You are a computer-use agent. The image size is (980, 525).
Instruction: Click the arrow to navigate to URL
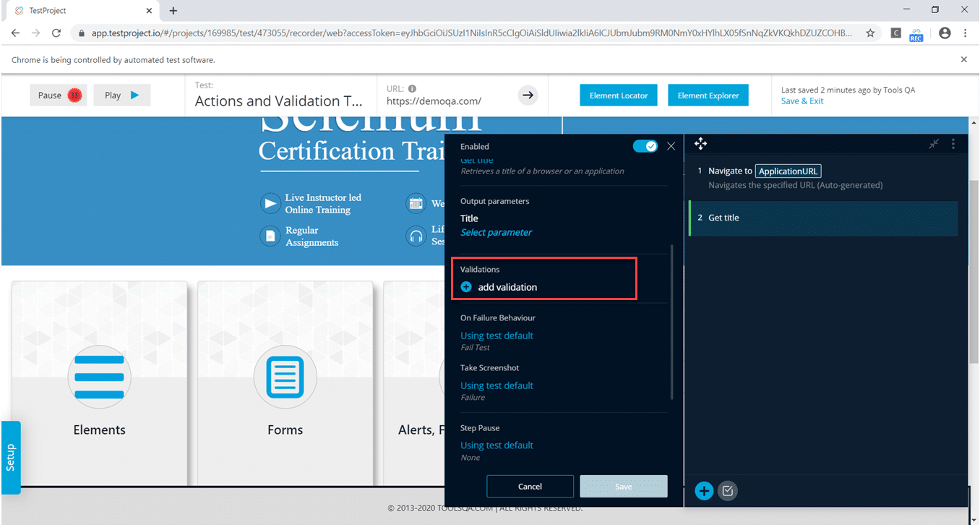coord(528,95)
